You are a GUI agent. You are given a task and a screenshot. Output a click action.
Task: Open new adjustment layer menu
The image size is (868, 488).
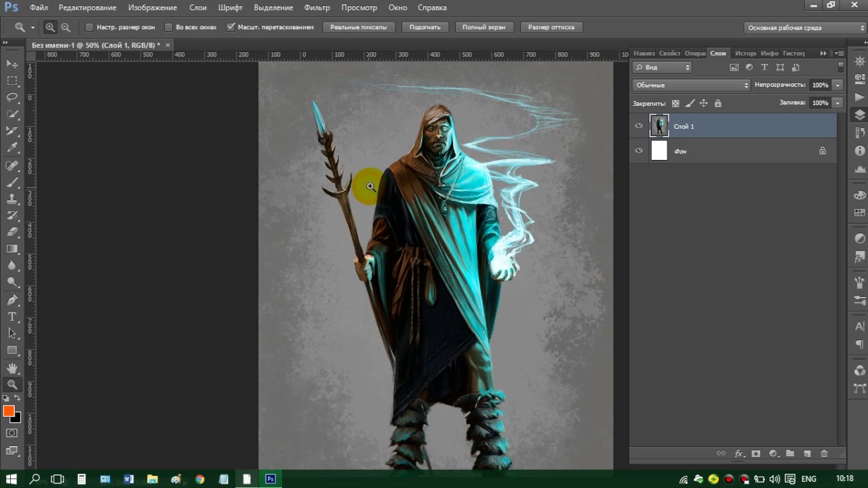(773, 453)
